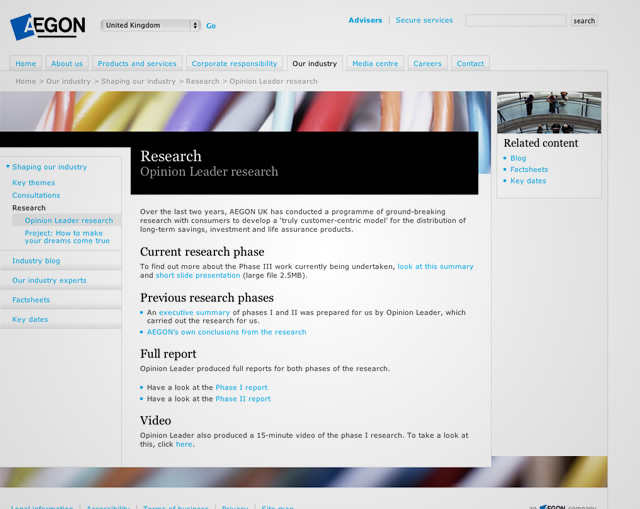Click into the search input field
This screenshot has height=509, width=640.
tap(516, 20)
